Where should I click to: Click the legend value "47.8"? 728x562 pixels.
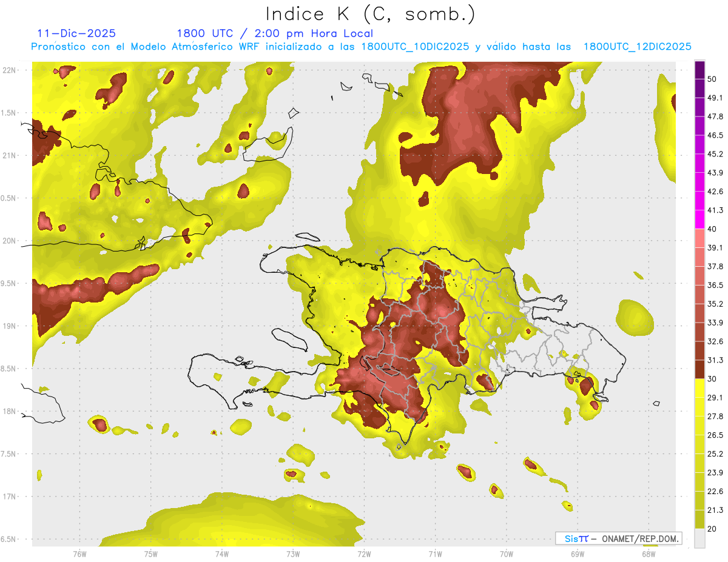[715, 116]
